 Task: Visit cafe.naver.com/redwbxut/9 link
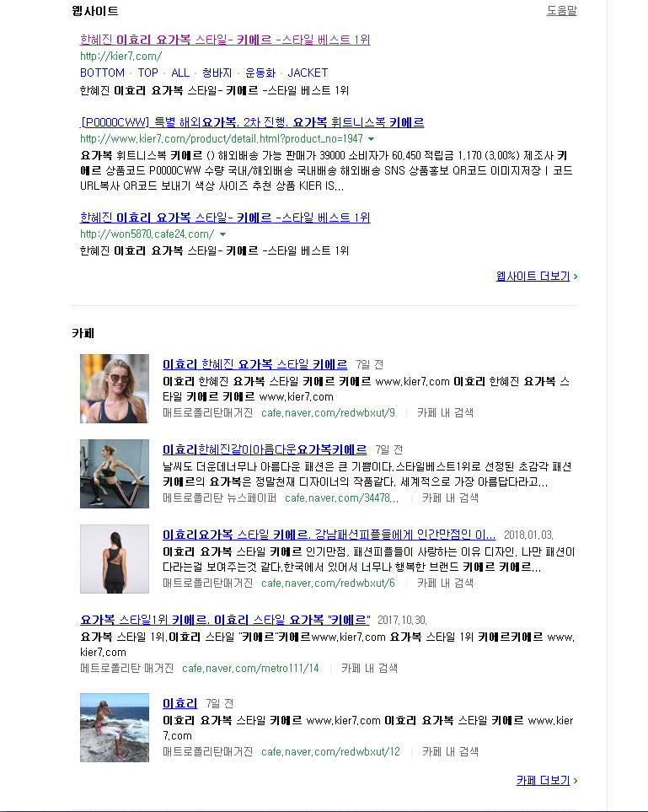328,412
